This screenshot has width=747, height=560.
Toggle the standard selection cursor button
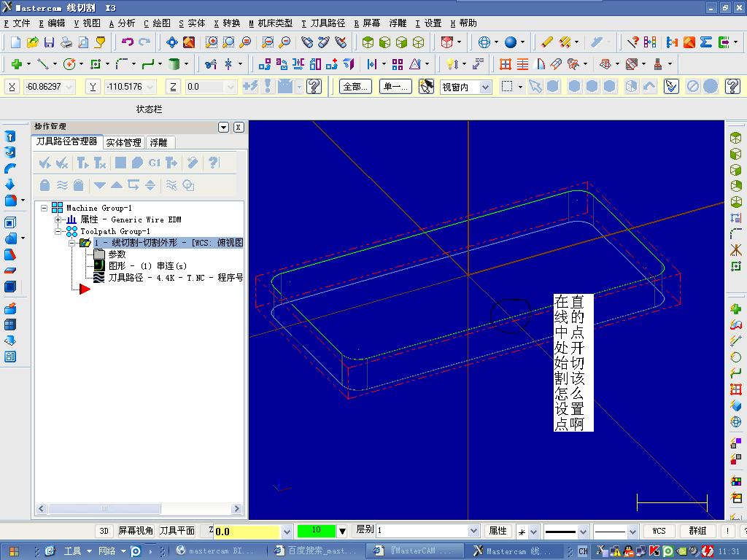(426, 87)
